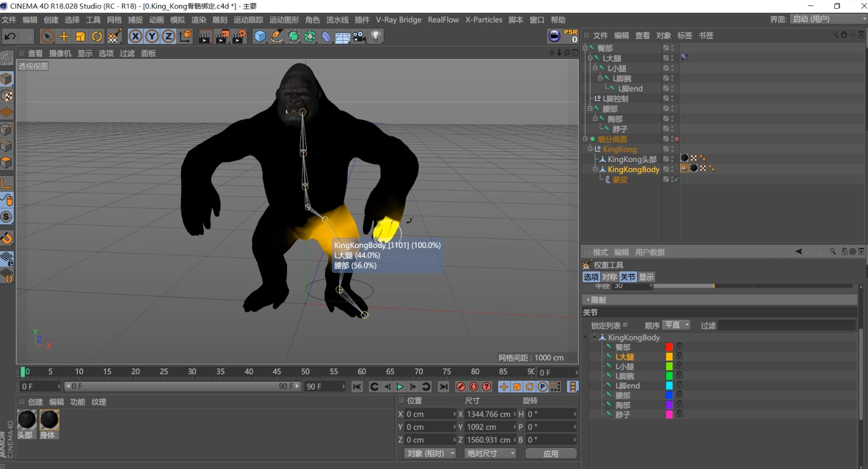Toggle the red X on 细分曲面
The image size is (868, 469).
[677, 139]
